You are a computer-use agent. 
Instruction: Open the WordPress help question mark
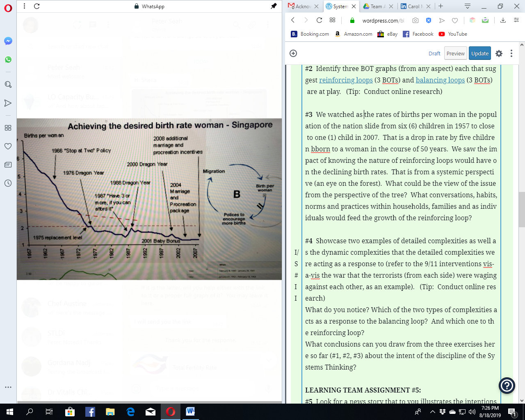pos(507,385)
